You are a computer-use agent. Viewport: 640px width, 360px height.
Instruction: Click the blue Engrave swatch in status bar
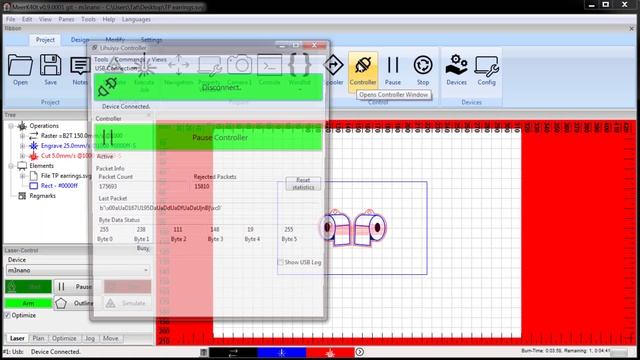tap(282, 353)
